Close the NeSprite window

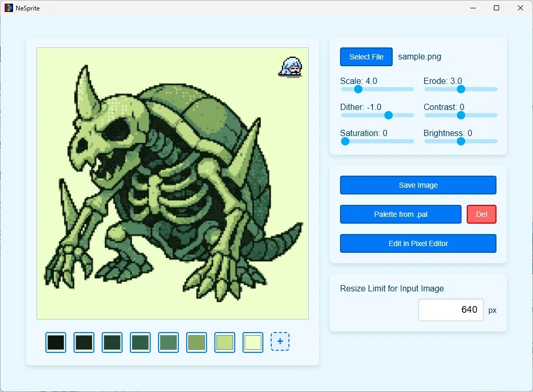pos(520,8)
